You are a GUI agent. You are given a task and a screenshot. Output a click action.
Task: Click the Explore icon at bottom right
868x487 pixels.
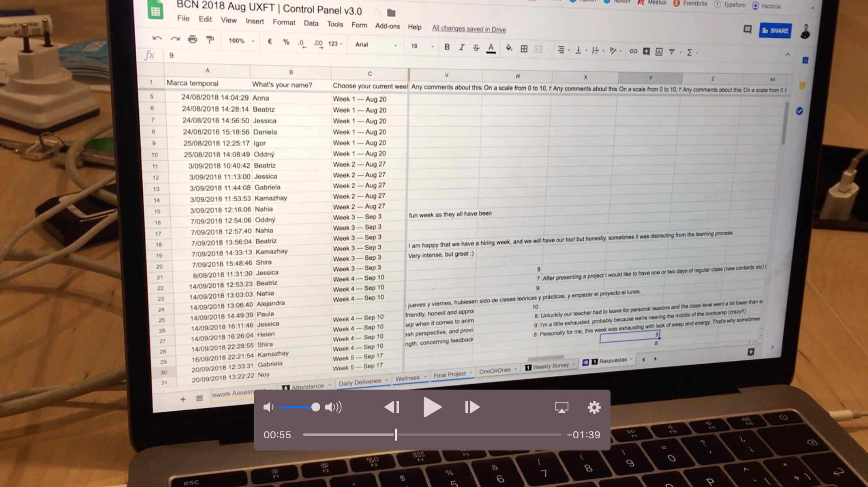click(x=751, y=352)
